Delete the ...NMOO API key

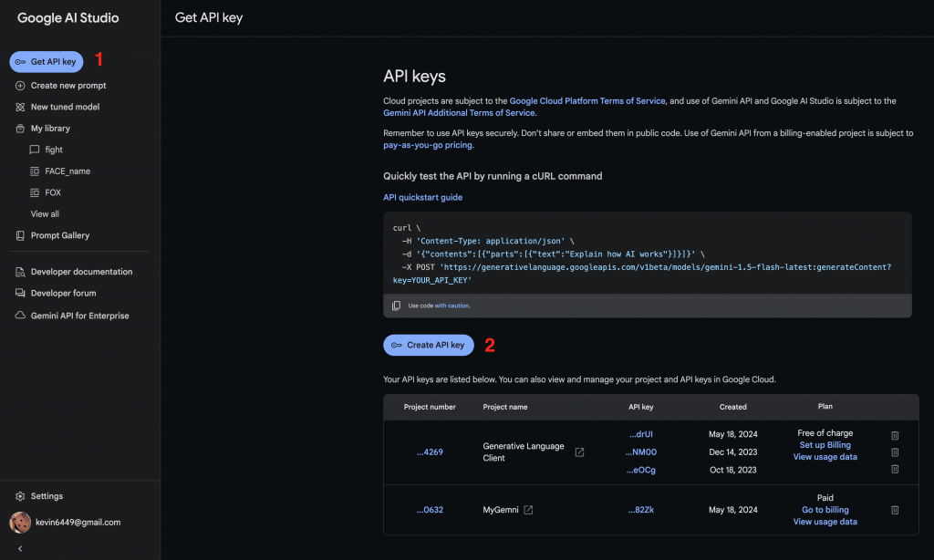pos(895,452)
